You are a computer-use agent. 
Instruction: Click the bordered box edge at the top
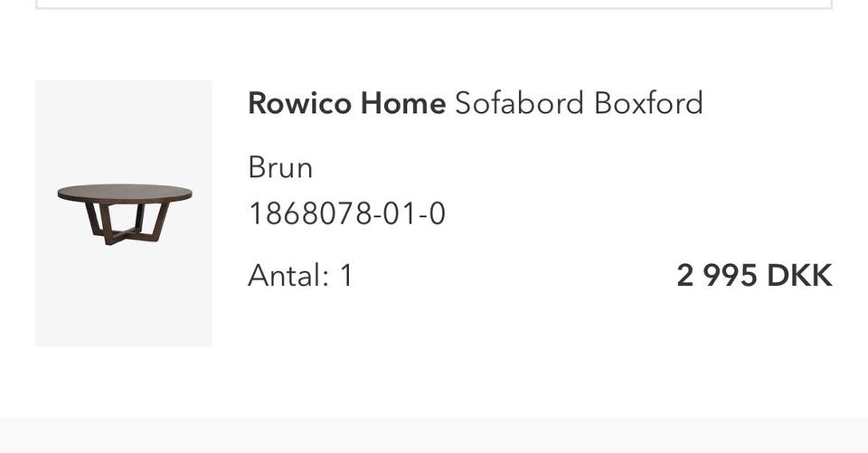(434, 7)
